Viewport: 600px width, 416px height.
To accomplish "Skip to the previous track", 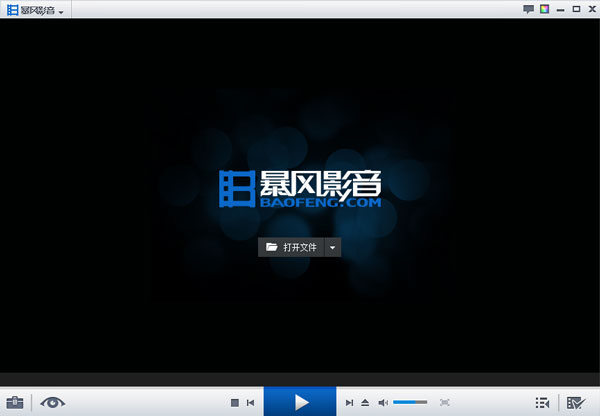I will pos(250,402).
